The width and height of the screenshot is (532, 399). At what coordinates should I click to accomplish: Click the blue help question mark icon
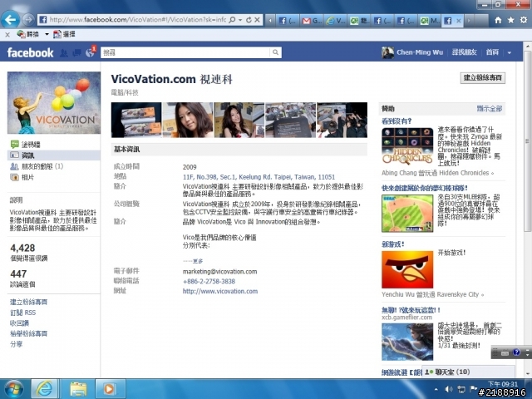click(516, 352)
